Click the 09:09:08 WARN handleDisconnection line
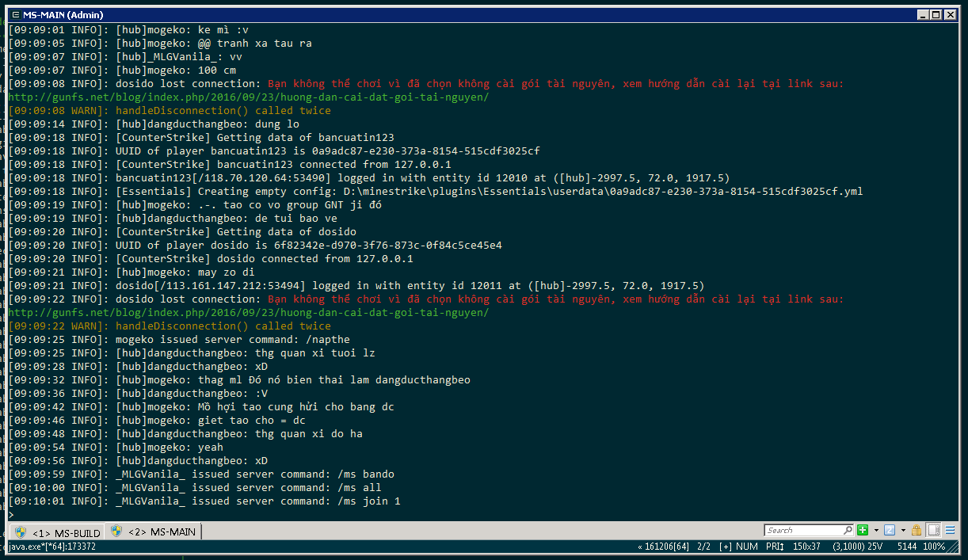 click(170, 110)
